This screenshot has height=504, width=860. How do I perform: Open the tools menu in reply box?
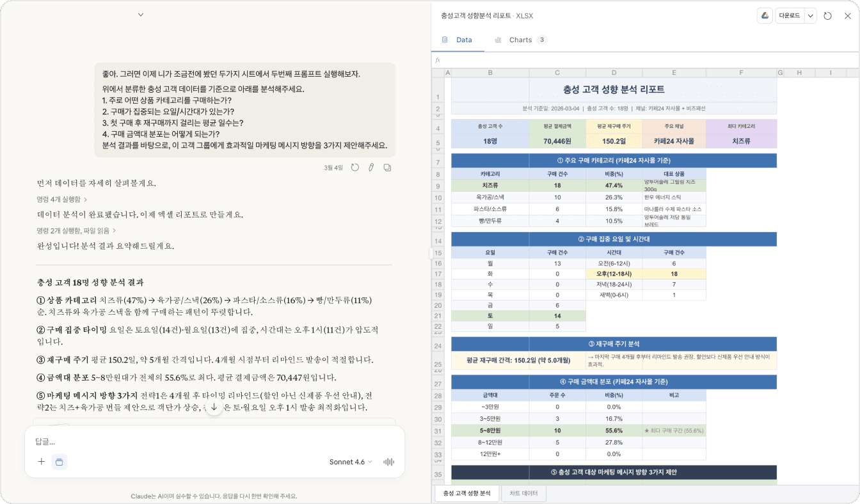(60, 461)
